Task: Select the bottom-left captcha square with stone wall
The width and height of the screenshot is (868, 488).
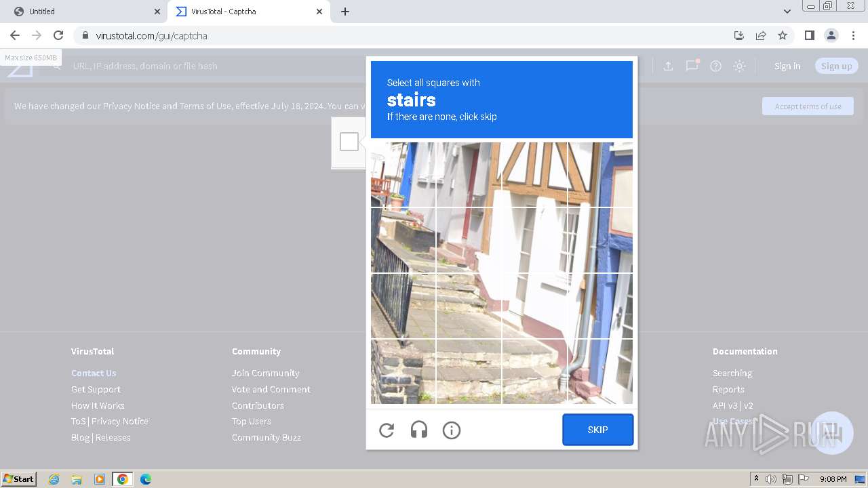Action: (x=403, y=371)
